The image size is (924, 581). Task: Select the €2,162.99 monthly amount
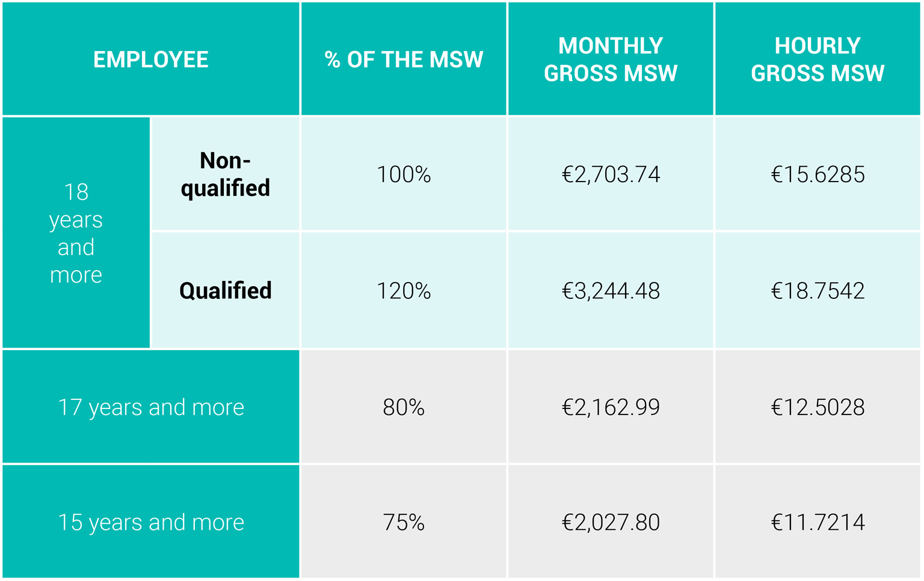pyautogui.click(x=611, y=407)
